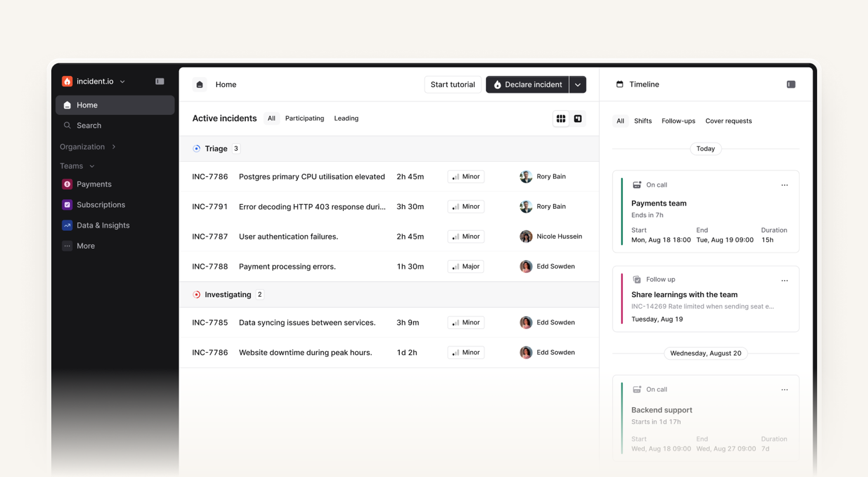Open options for Backend support on-call card
The width and height of the screenshot is (868, 477).
784,390
